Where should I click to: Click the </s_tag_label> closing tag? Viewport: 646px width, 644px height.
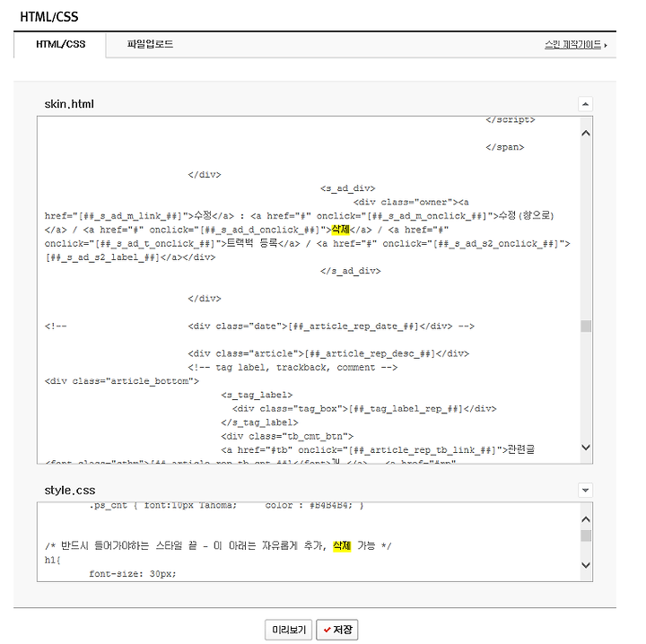click(259, 422)
